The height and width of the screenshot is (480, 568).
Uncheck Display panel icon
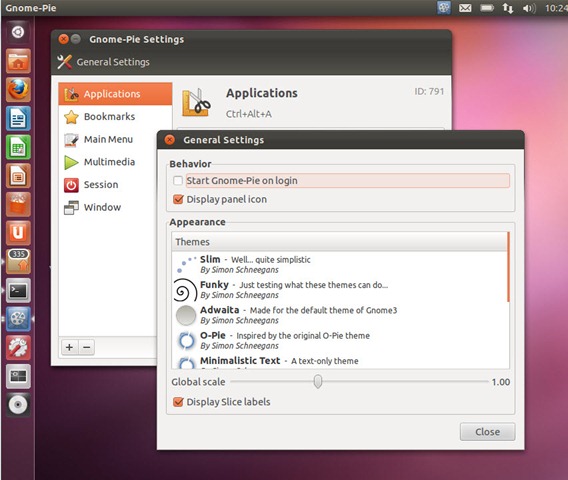[178, 199]
